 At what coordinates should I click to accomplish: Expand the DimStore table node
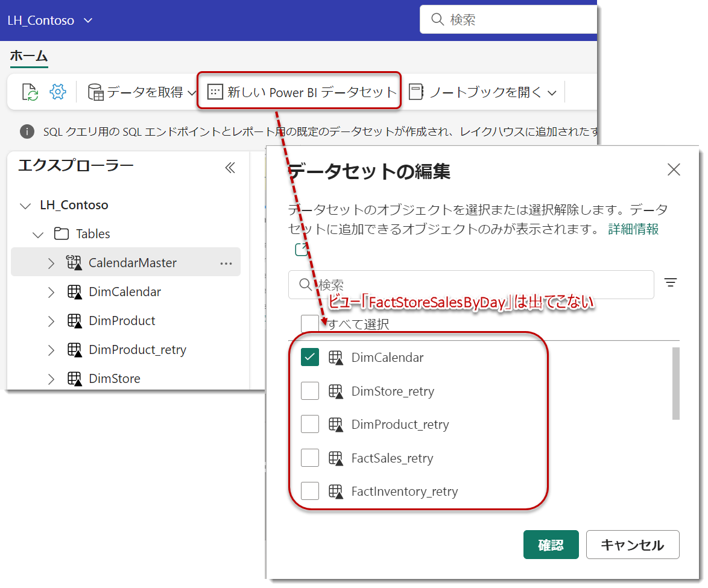[51, 379]
